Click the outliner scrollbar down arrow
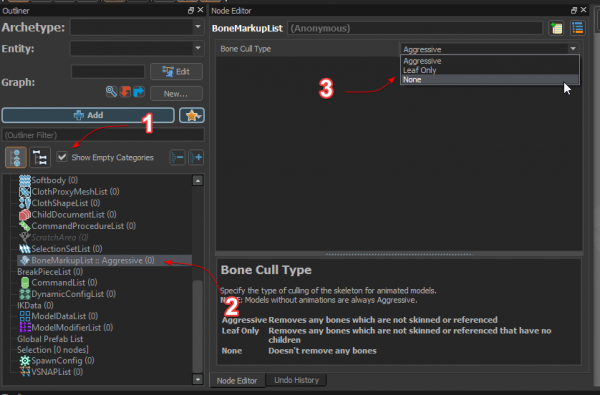Screen dimensions: 600x395 [197, 379]
